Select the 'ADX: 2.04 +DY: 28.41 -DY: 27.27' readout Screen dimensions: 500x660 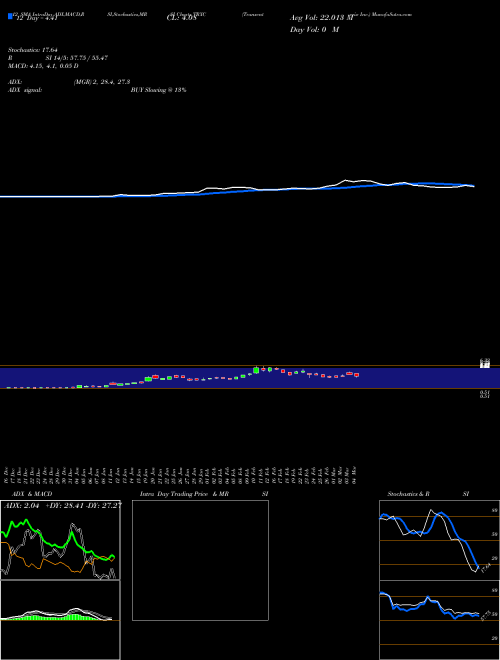(63, 506)
